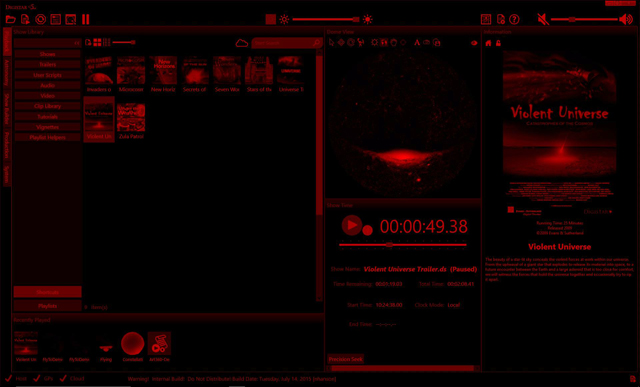This screenshot has width=640, height=387.
Task: Click the pause button in the top toolbar
Action: pyautogui.click(x=85, y=19)
